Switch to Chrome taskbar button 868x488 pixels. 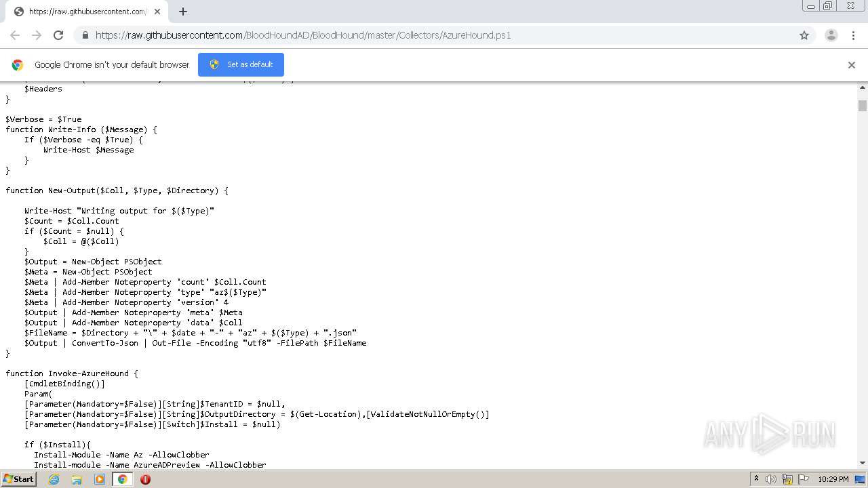pyautogui.click(x=122, y=479)
